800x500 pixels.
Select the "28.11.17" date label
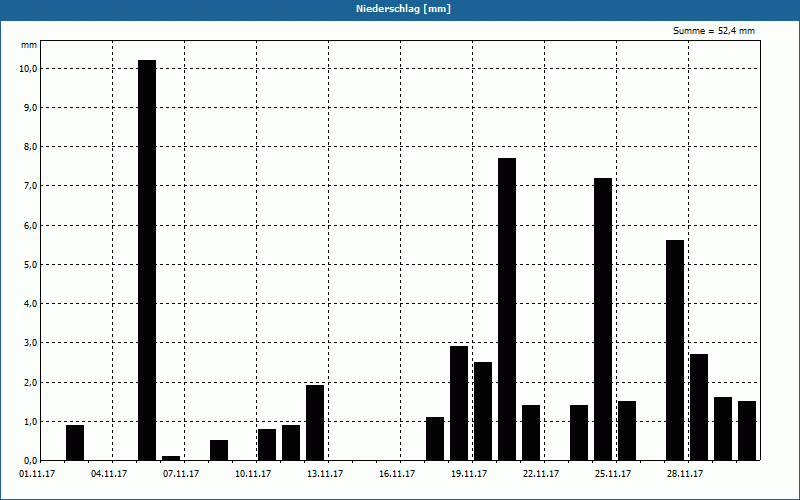pos(685,474)
